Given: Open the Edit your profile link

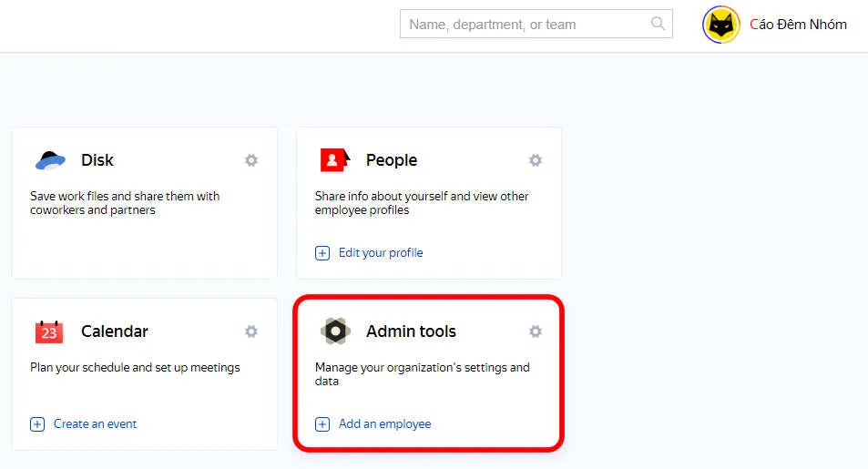Looking at the screenshot, I should click(381, 253).
